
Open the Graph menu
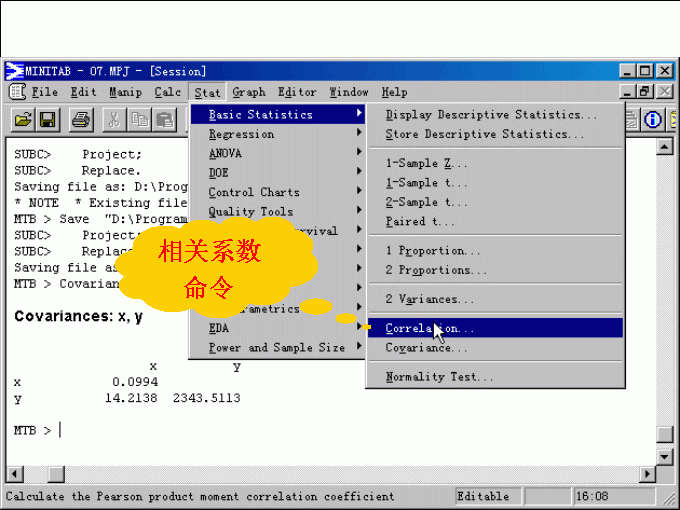tap(249, 92)
